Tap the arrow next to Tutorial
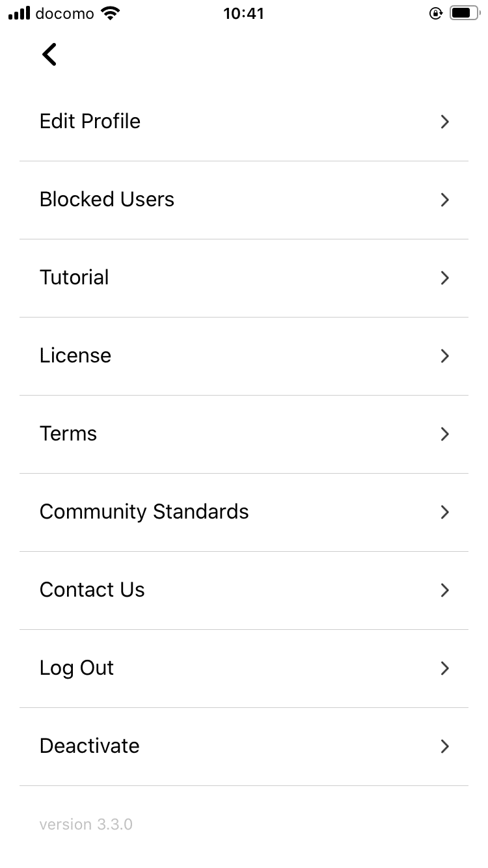The height and width of the screenshot is (868, 488). pos(445,278)
